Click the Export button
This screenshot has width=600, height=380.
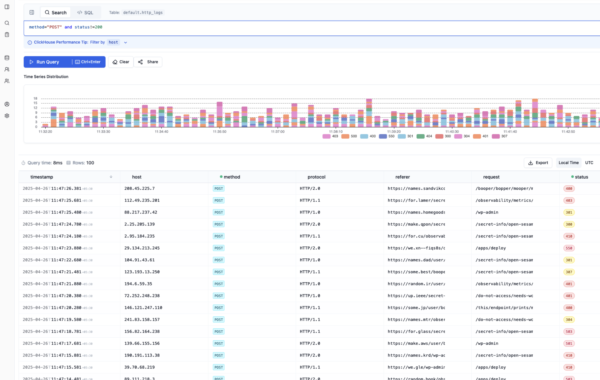pos(538,163)
